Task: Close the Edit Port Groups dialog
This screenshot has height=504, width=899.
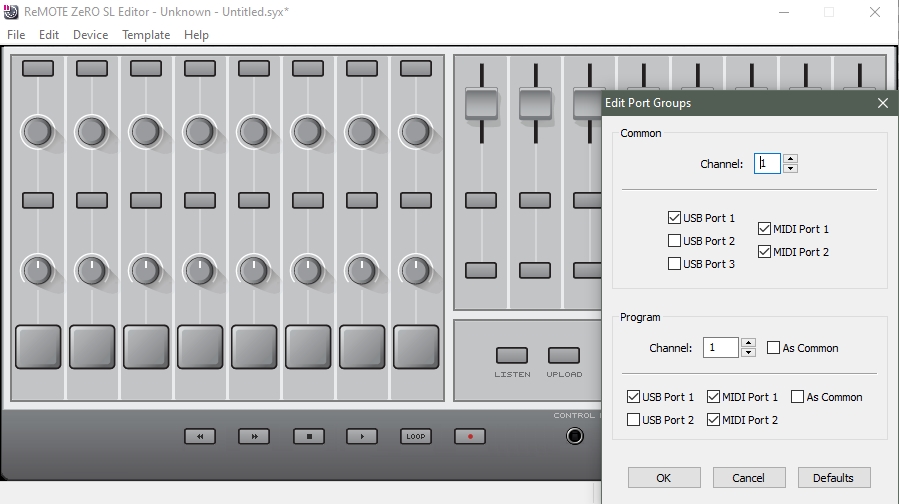Action: click(x=883, y=103)
